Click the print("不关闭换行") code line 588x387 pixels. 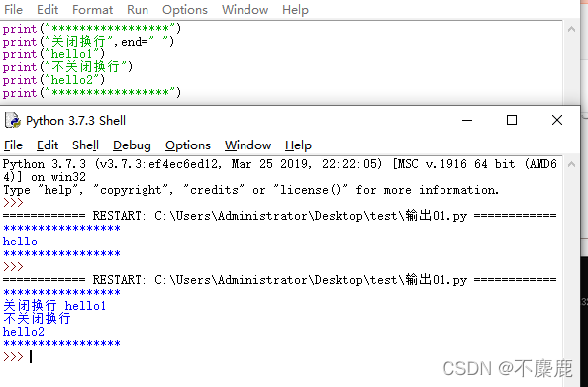67,67
